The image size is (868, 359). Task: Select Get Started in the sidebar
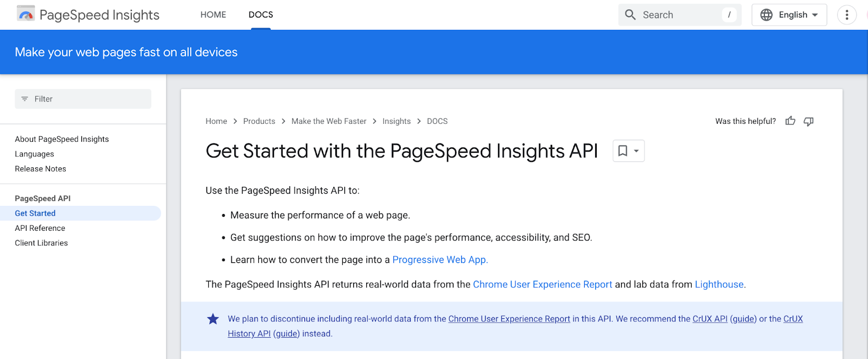click(80, 213)
